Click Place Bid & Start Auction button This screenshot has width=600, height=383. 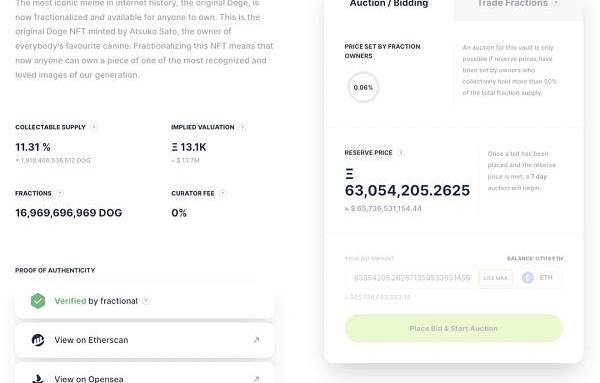(x=454, y=328)
